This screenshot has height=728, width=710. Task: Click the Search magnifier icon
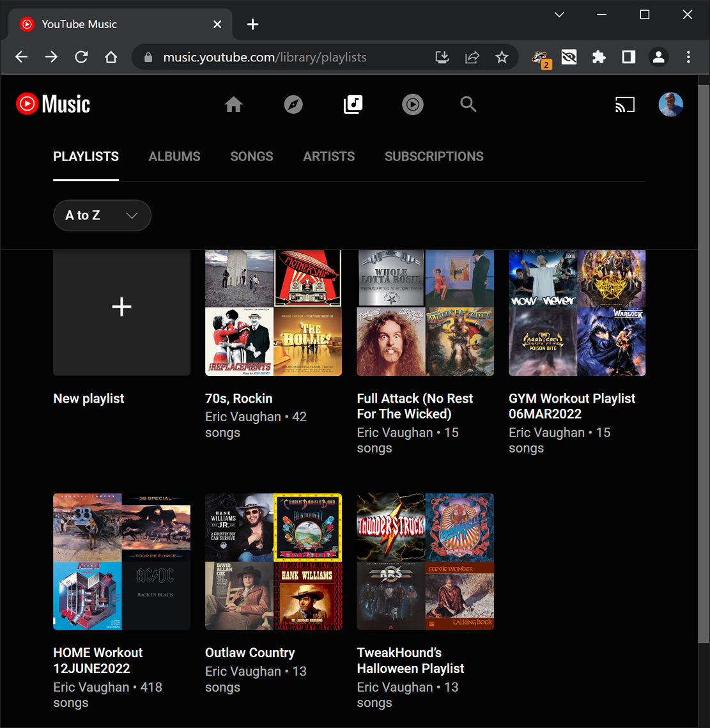tap(468, 104)
